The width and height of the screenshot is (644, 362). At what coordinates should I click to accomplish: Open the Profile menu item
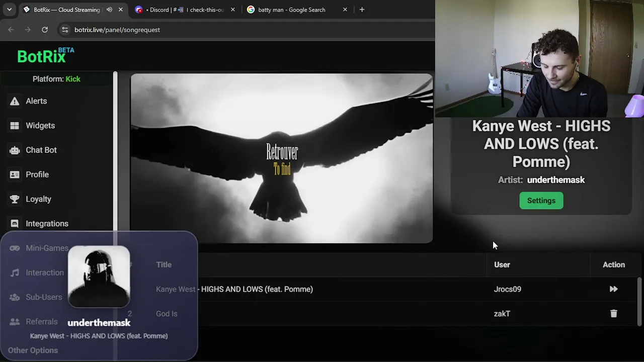pyautogui.click(x=37, y=174)
